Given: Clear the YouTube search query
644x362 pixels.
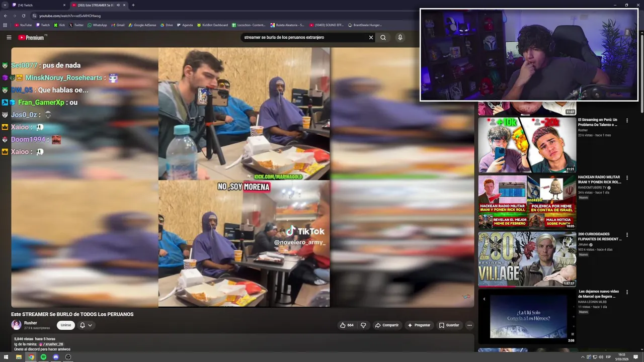Looking at the screenshot, I should pyautogui.click(x=371, y=37).
